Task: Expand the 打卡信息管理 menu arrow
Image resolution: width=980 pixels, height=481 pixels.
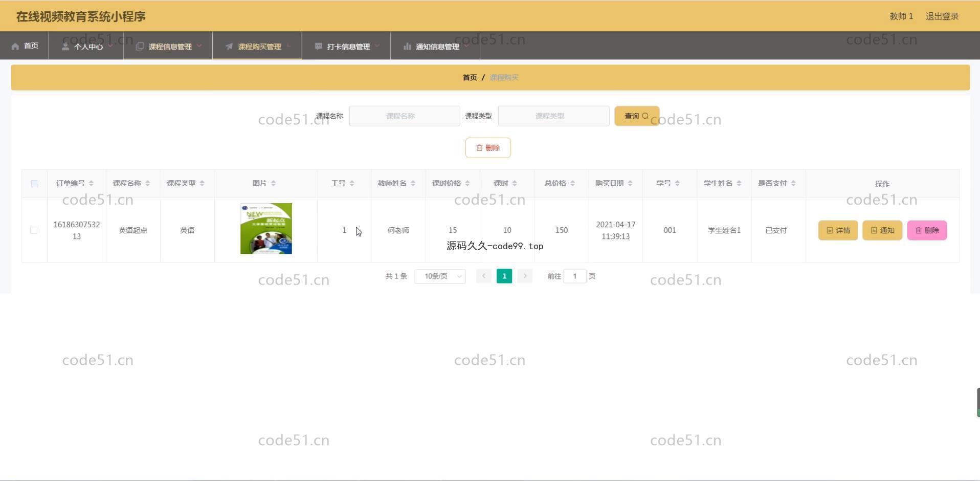Action: pyautogui.click(x=377, y=46)
